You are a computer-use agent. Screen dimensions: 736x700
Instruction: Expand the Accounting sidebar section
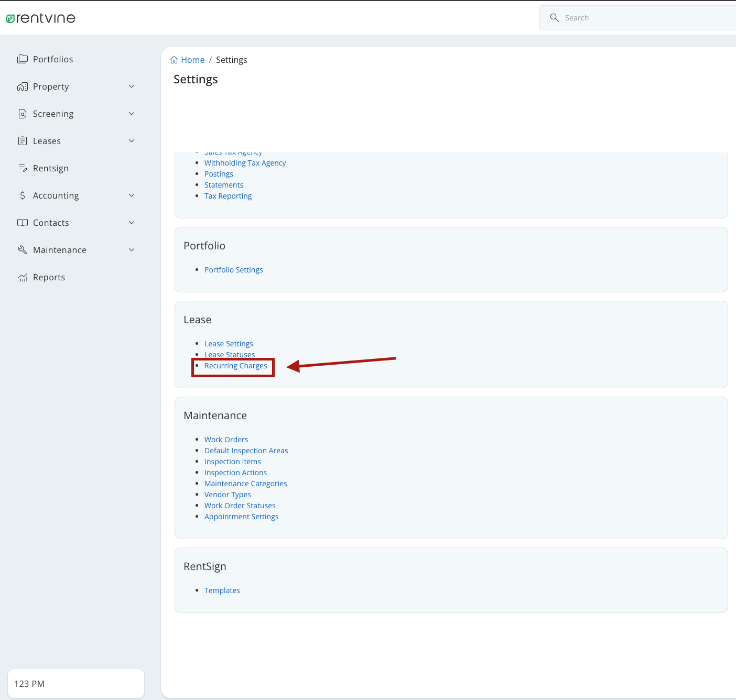click(132, 195)
